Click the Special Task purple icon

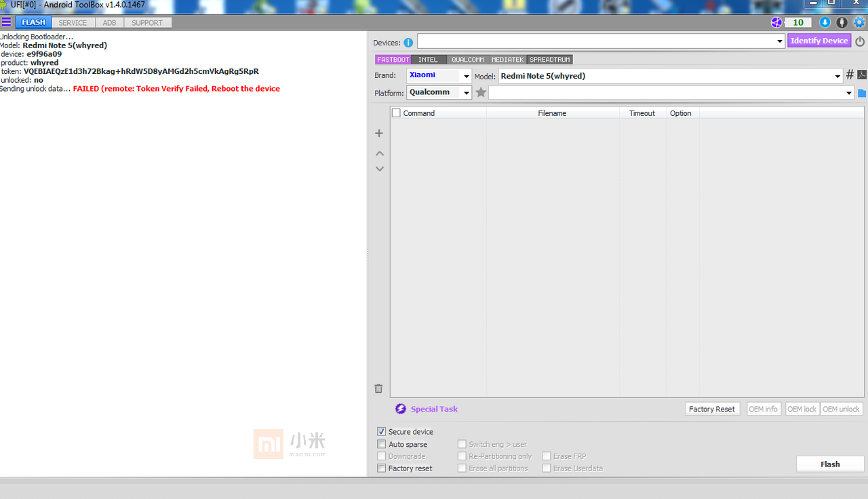(x=401, y=409)
